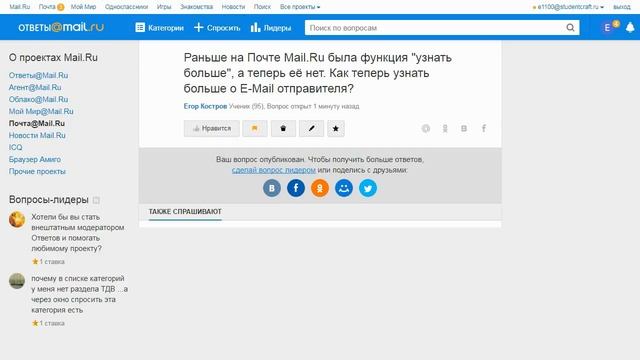Open Игры in top portal bar
This screenshot has width=640, height=360.
(x=164, y=7)
